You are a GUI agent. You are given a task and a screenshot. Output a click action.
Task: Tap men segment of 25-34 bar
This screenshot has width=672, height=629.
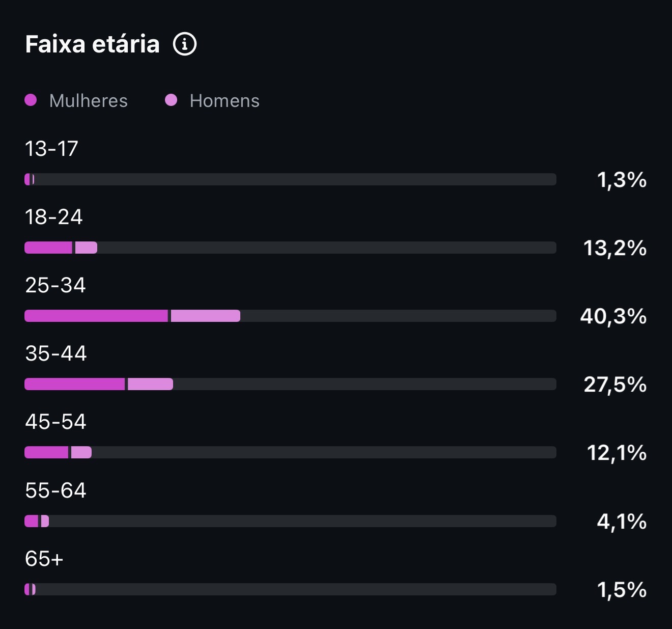(x=206, y=316)
